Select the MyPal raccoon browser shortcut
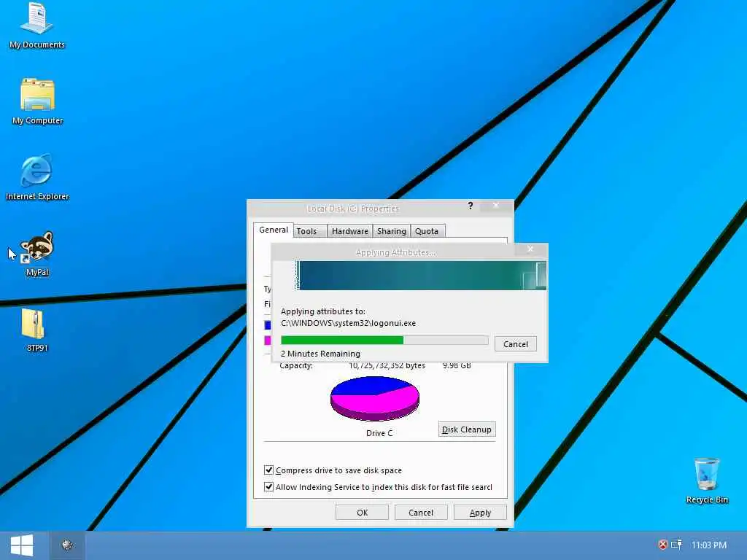 (37, 253)
